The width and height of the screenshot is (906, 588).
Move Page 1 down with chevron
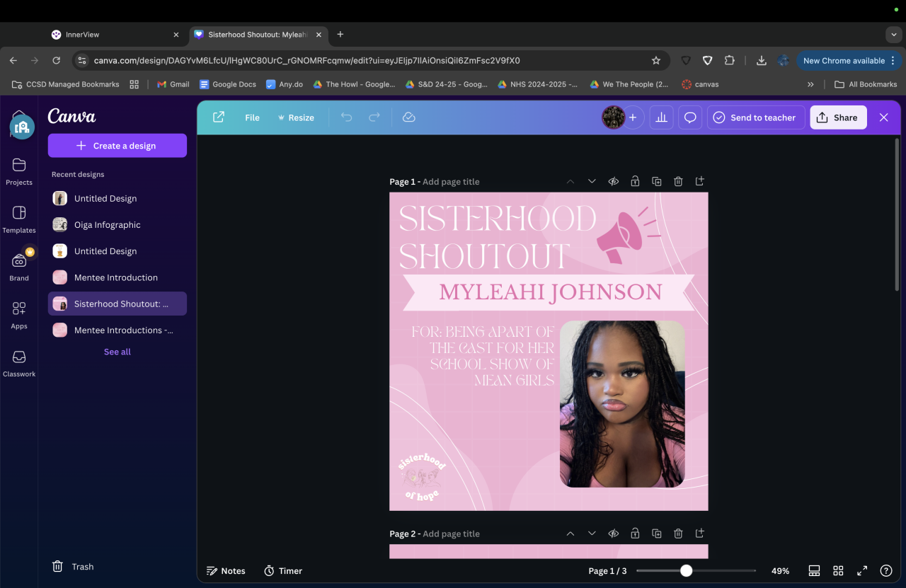click(592, 182)
